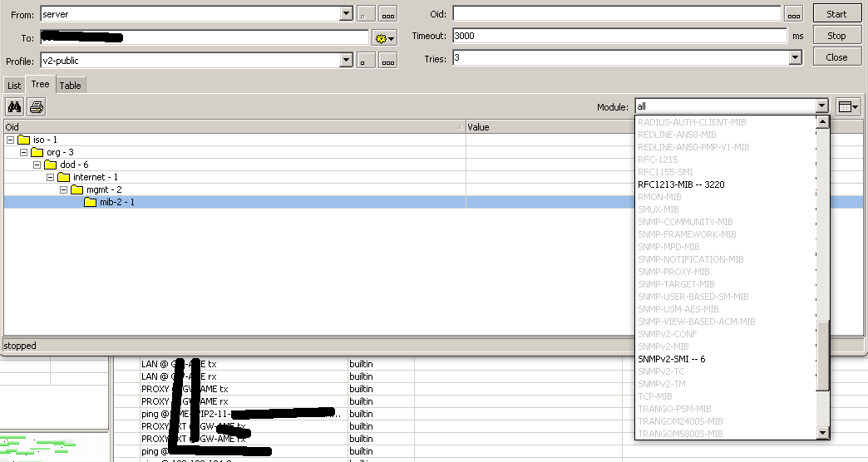
Task: Collapse the mgmt - 2 tree node
Action: [63, 189]
